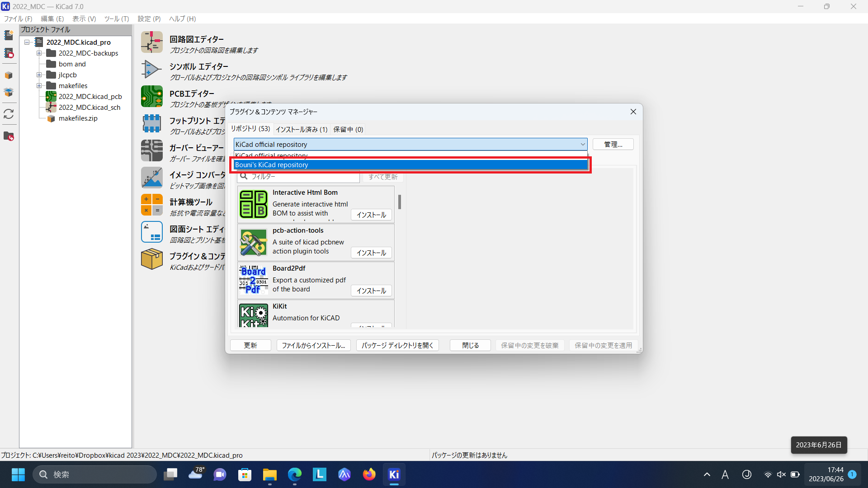Select Bouni's KiCad repository option

tap(410, 165)
